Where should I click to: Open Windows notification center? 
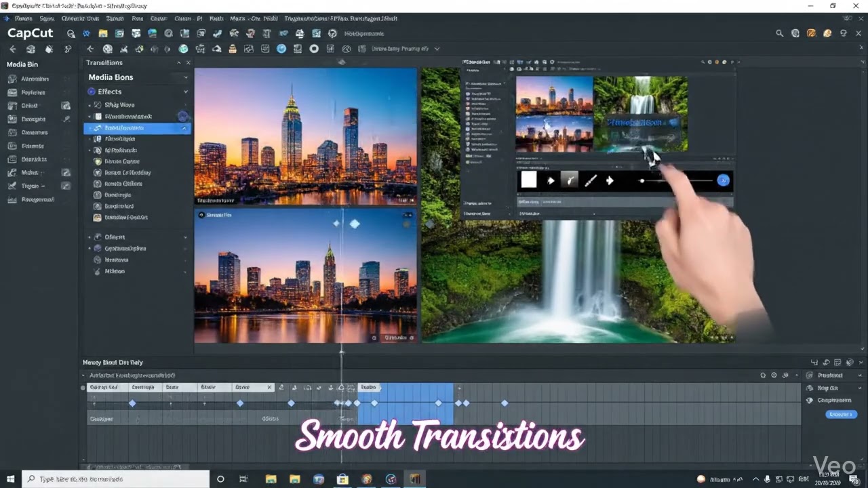[854, 479]
